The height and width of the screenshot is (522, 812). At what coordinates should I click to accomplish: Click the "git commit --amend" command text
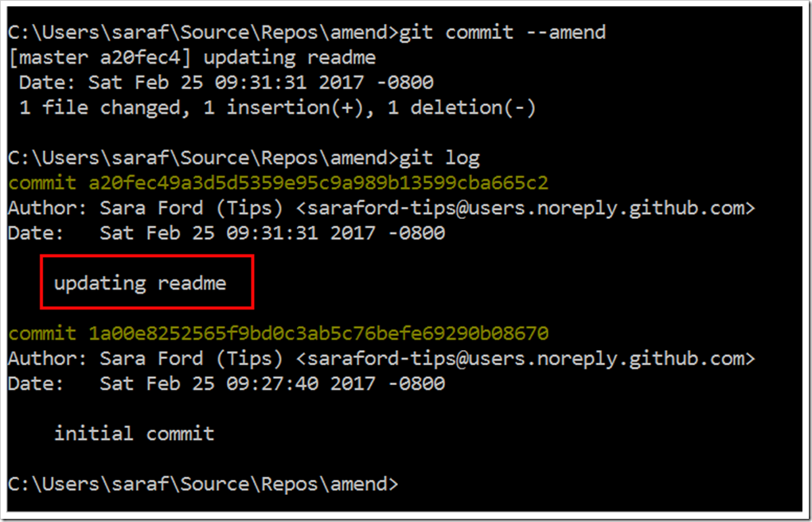[502, 33]
